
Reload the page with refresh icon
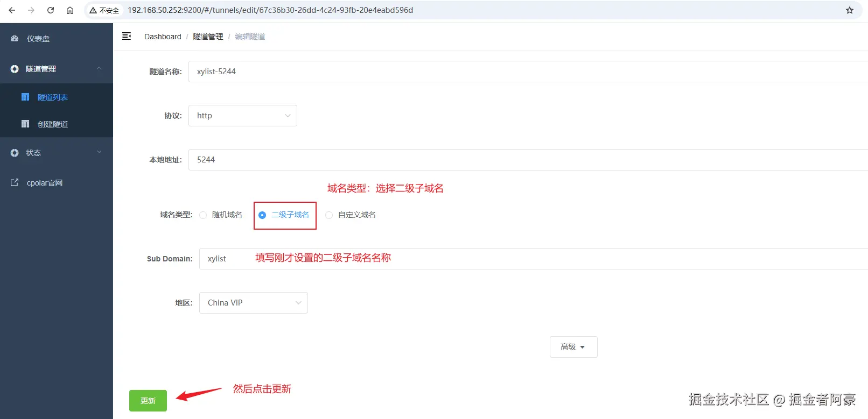(x=51, y=10)
